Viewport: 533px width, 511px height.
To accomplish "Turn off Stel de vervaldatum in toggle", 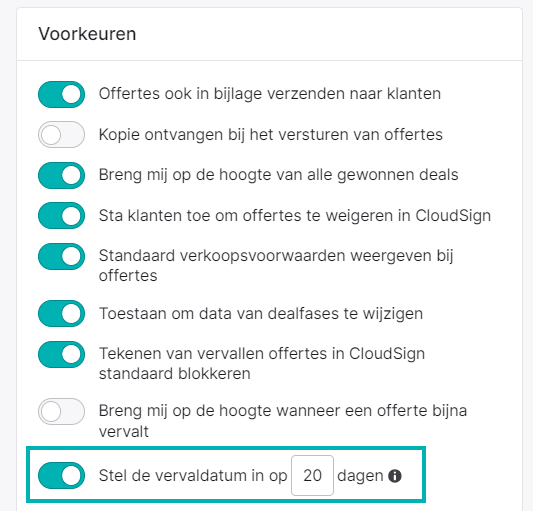I will tap(62, 475).
